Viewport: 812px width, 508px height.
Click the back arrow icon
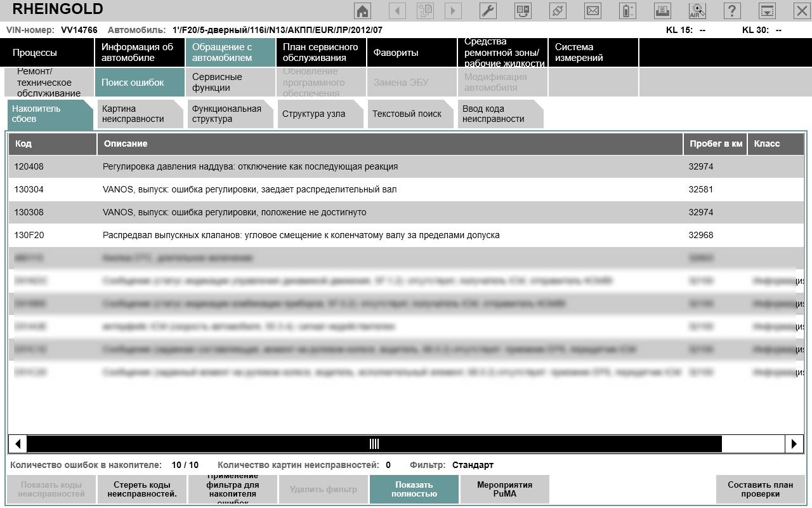397,11
